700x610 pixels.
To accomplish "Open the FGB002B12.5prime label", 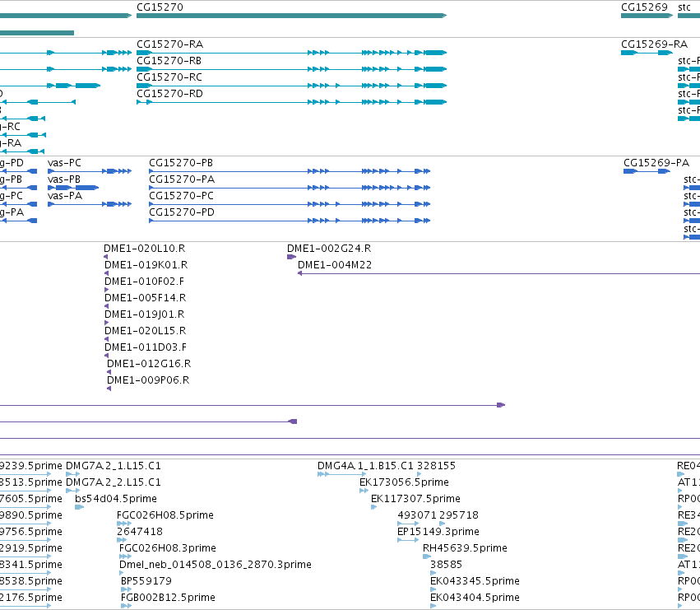I will point(169,598).
